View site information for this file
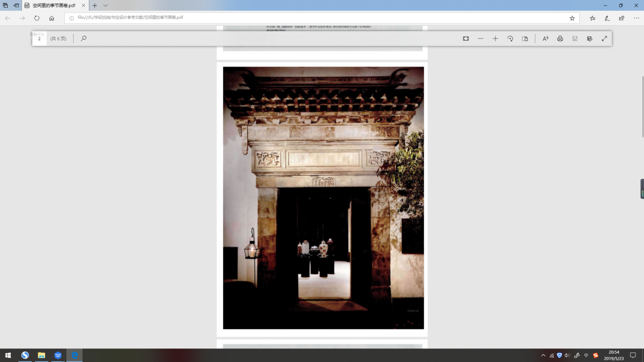 (x=71, y=18)
